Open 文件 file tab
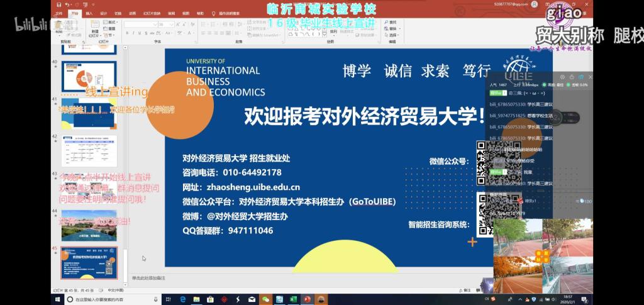Viewport: 644px width, 305px height. [60, 14]
